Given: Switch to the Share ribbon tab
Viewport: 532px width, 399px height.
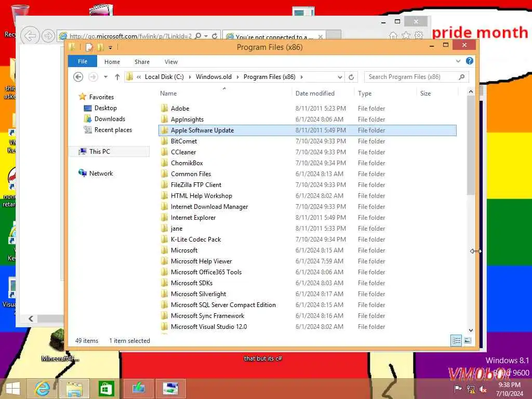Looking at the screenshot, I should coord(142,62).
